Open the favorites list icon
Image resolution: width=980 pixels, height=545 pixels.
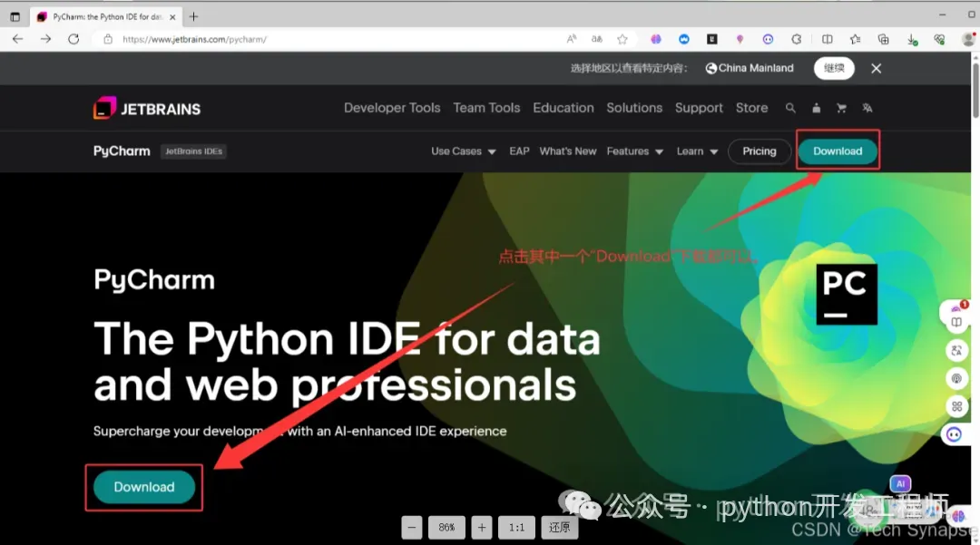click(x=855, y=39)
